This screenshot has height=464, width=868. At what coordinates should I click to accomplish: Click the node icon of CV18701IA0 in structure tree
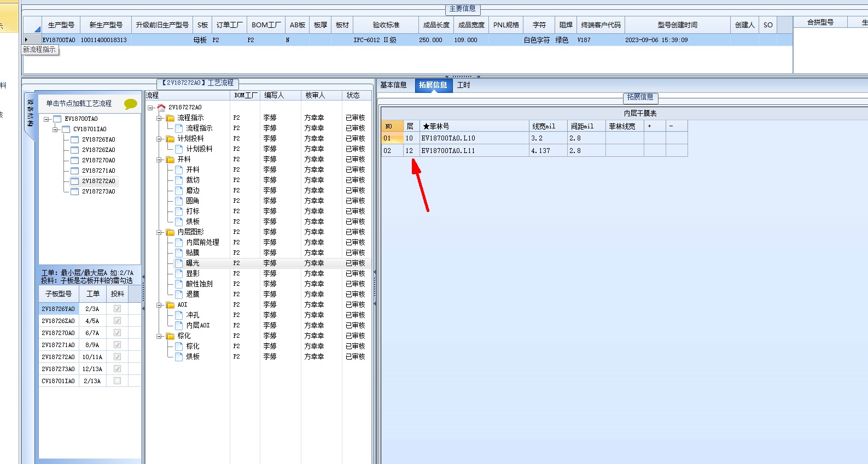[x=66, y=129]
